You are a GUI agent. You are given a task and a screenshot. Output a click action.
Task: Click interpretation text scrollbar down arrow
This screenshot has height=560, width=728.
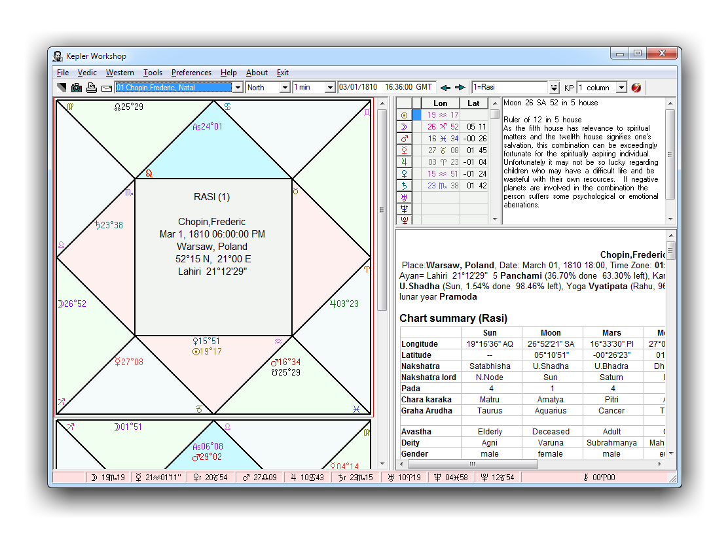point(670,219)
